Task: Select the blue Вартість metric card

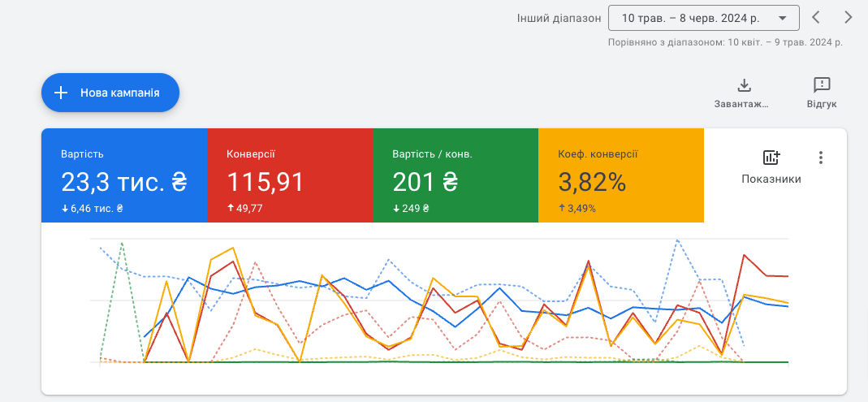Action: click(x=124, y=175)
